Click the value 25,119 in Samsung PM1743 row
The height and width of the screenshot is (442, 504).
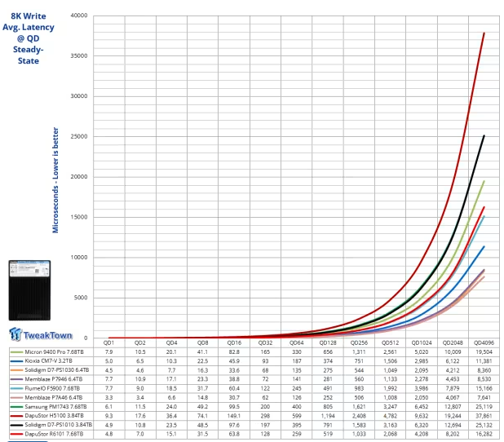point(484,407)
